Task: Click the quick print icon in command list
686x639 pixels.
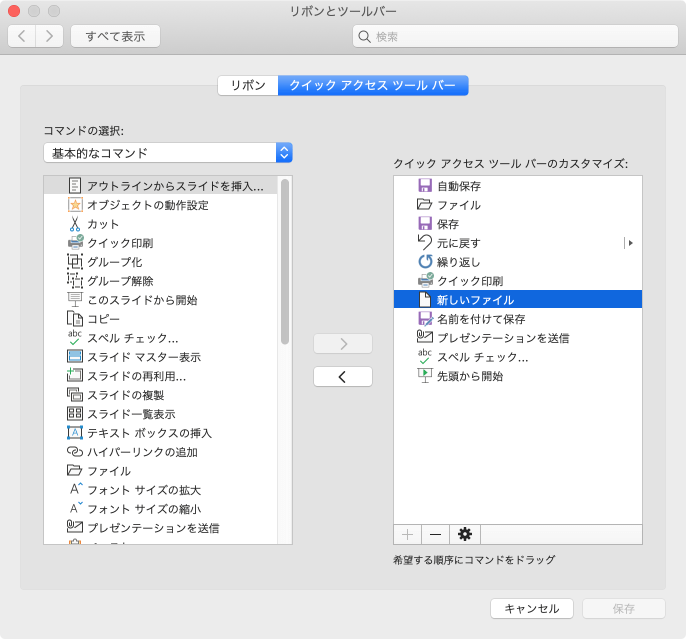Action: [75, 243]
